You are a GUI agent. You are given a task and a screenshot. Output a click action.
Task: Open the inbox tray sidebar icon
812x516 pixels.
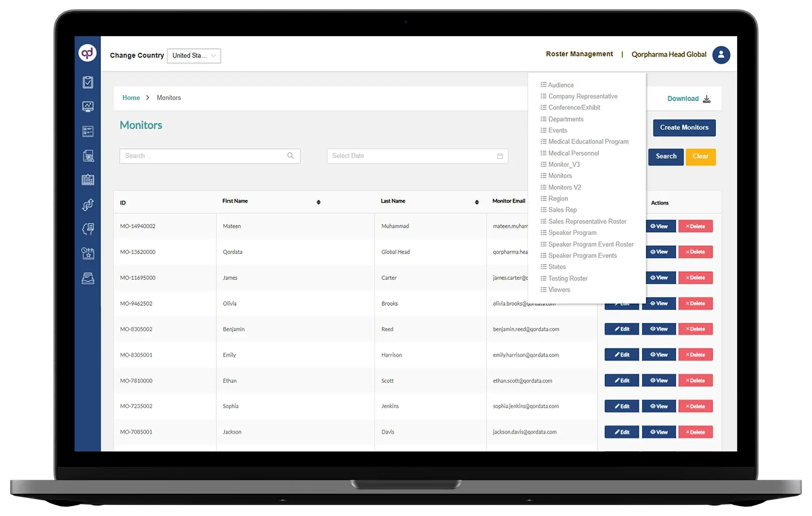coord(88,278)
